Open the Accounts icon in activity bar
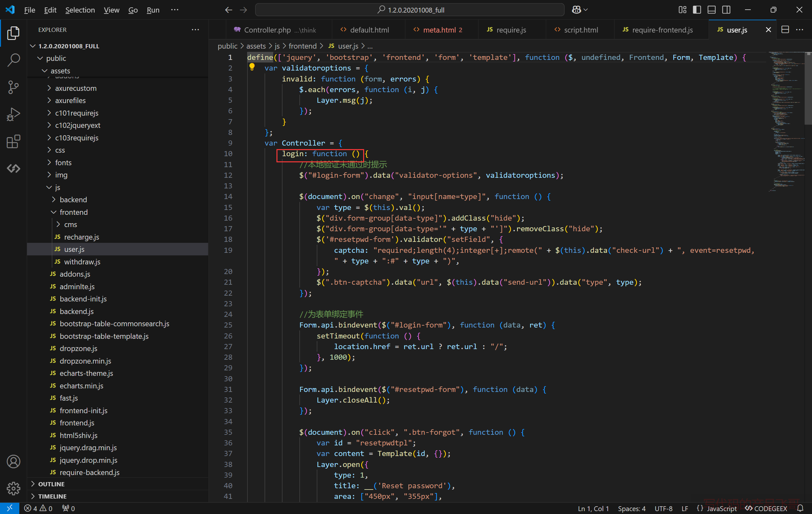The image size is (812, 514). [14, 462]
